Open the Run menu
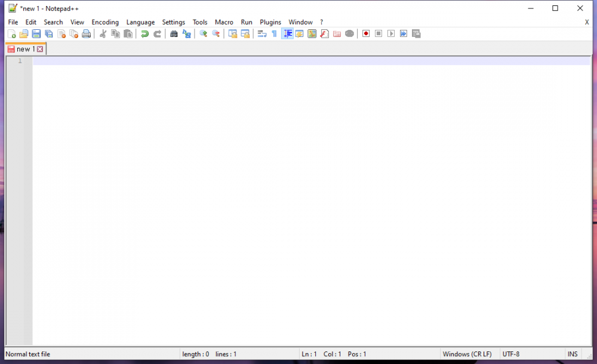The width and height of the screenshot is (597, 364). pyautogui.click(x=247, y=22)
